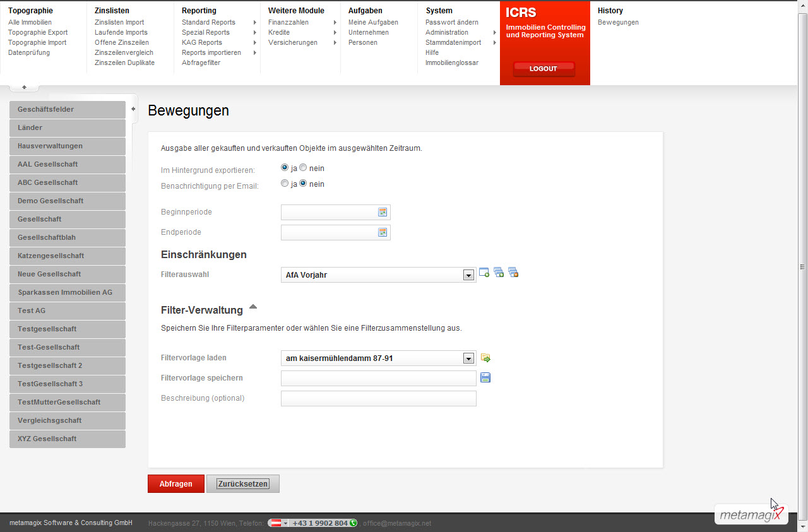Open the country flag selector in footer
808x532 pixels.
pyautogui.click(x=278, y=523)
